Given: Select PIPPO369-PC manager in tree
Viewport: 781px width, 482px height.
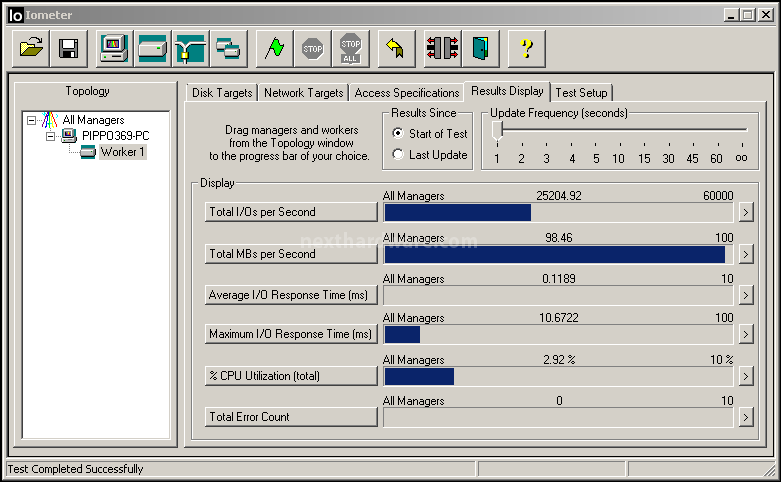Looking at the screenshot, I should click(x=116, y=136).
